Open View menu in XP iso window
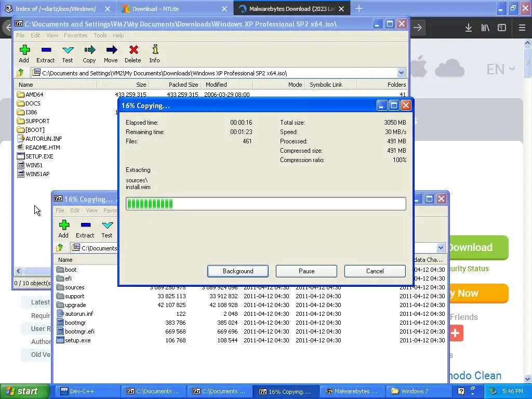Viewport: 532px width, 399px height. (52, 35)
